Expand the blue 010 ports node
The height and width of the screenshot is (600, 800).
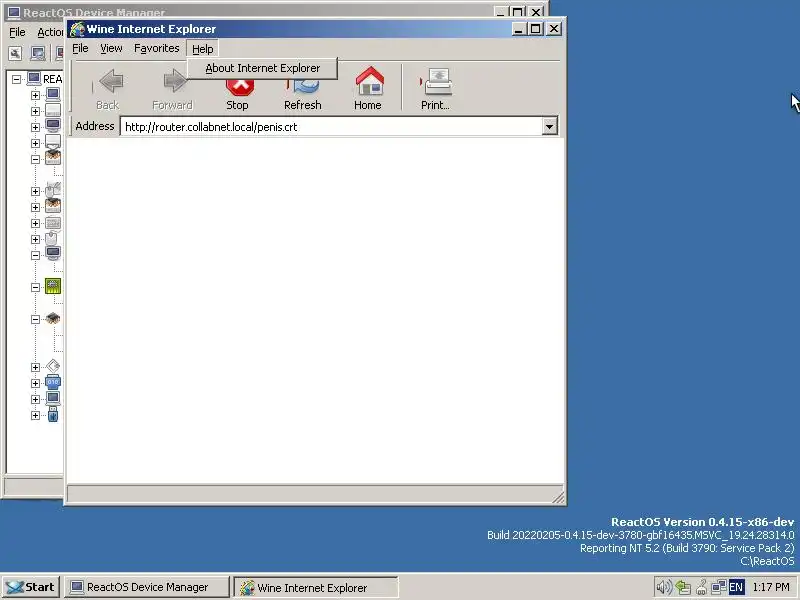[x=35, y=383]
